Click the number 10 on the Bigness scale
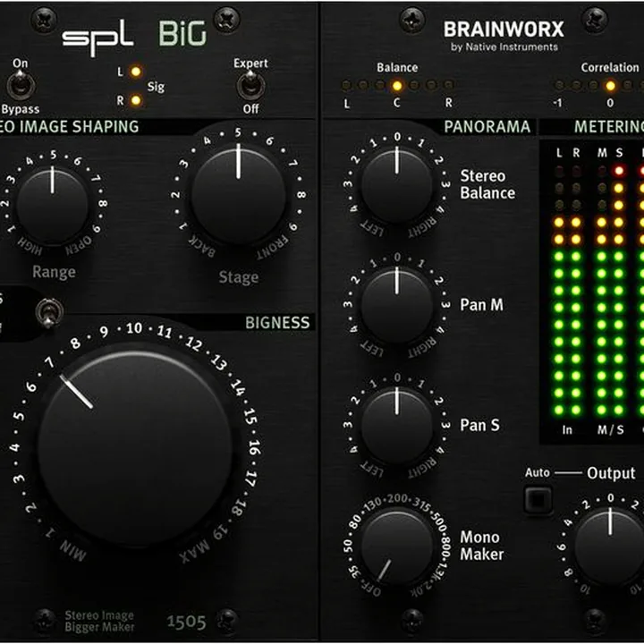The height and width of the screenshot is (644, 644). [134, 328]
